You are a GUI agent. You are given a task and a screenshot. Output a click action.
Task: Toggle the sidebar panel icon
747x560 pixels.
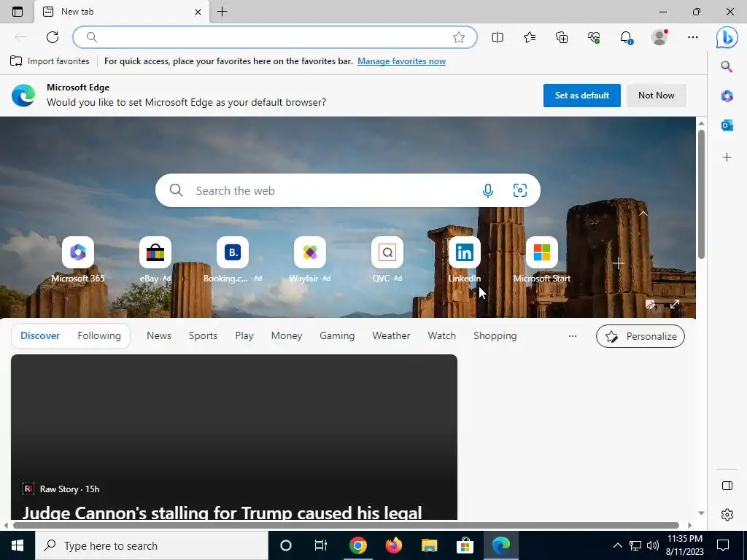(x=727, y=486)
